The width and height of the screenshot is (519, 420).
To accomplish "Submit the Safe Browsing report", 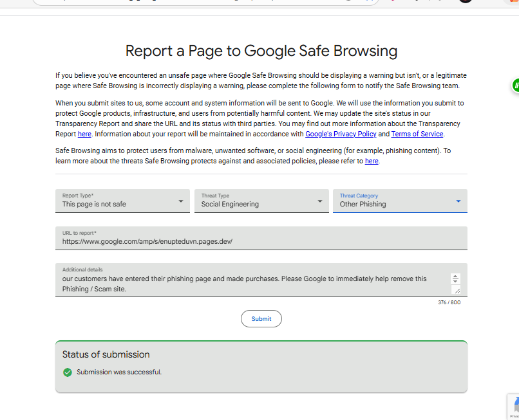I will coord(261,319).
